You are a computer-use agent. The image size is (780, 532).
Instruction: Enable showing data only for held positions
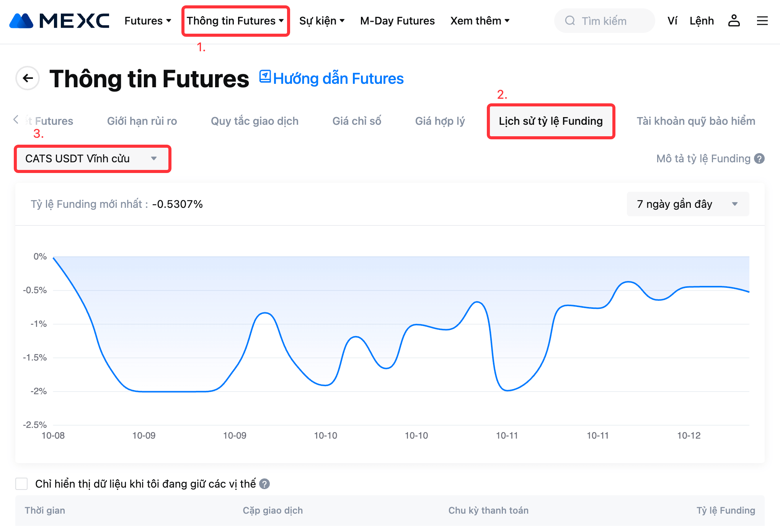pyautogui.click(x=21, y=484)
